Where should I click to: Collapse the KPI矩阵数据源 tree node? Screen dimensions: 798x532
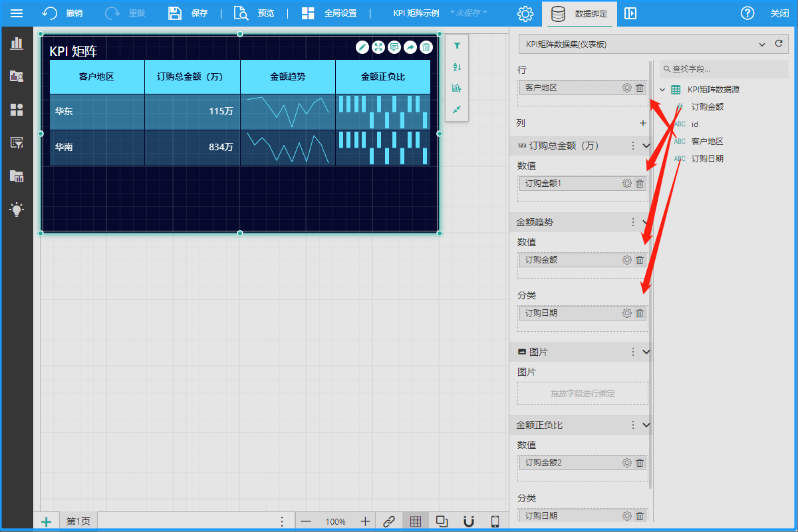coord(662,90)
